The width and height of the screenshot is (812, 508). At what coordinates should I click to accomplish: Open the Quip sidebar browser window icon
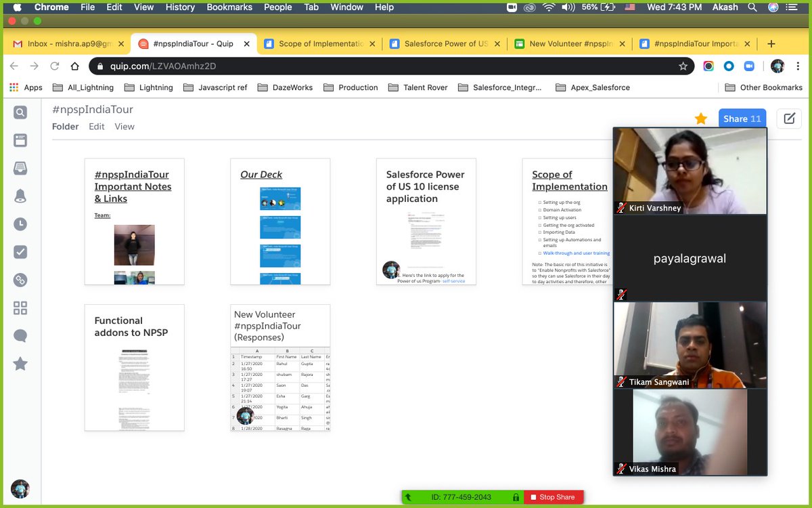tap(20, 140)
